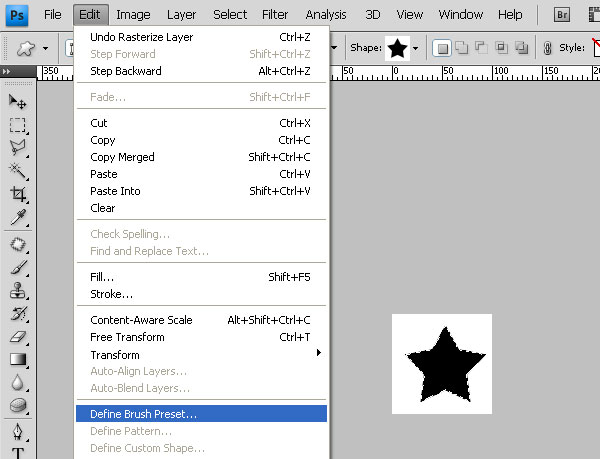The image size is (600, 459).
Task: Select the Brush tool
Action: point(18,267)
